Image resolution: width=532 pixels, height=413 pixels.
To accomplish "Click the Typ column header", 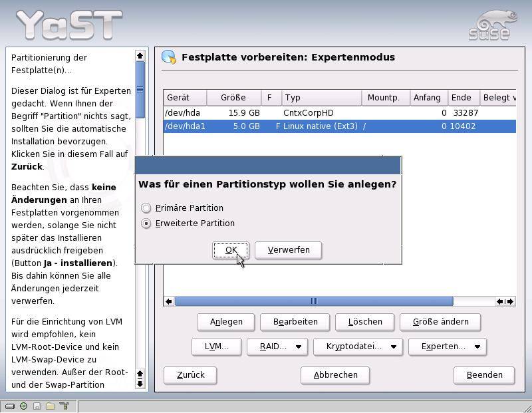I will point(321,98).
